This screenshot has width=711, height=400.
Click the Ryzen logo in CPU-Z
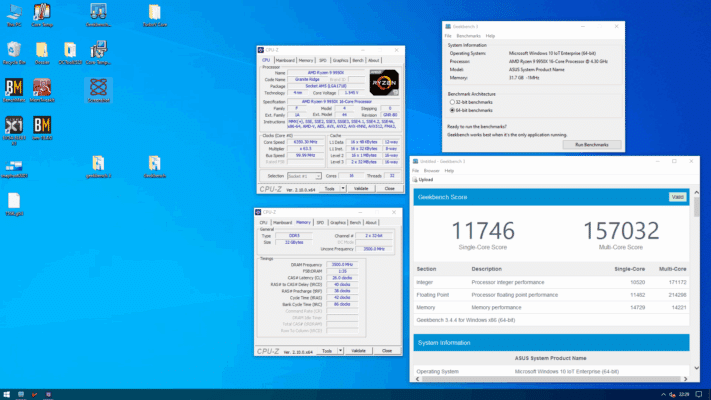point(384,83)
